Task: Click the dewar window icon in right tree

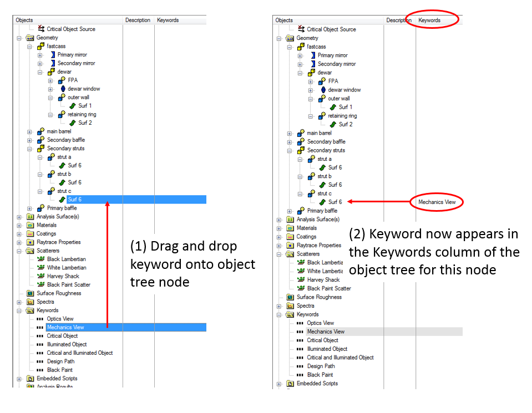Action: point(322,90)
